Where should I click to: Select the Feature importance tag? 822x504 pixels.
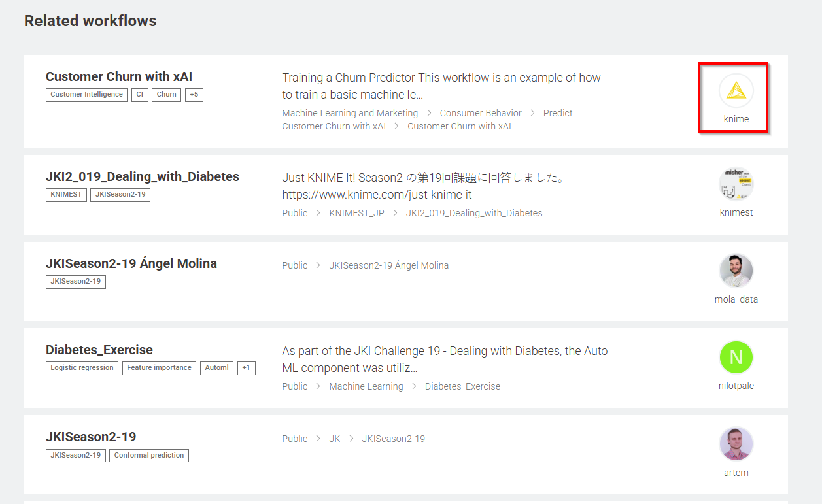159,368
